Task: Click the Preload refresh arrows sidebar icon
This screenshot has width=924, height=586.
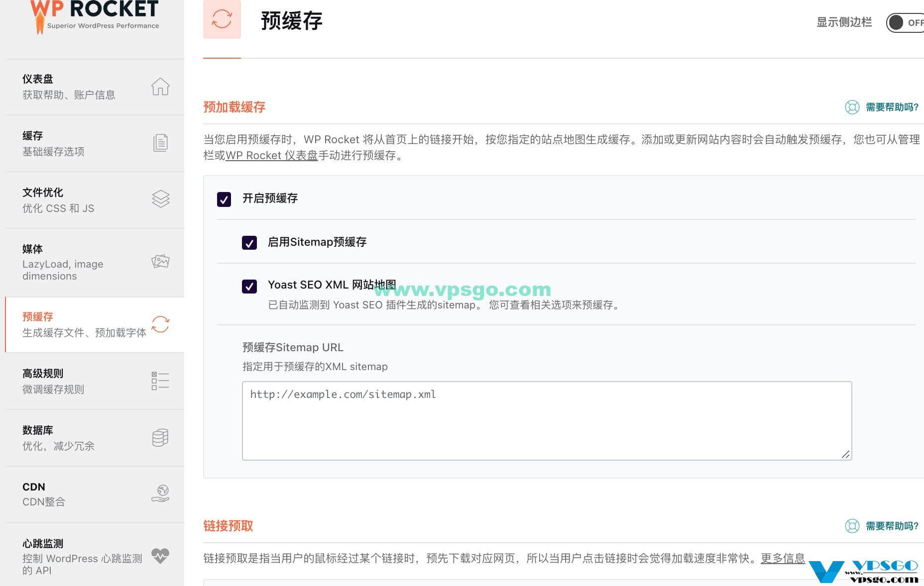Action: coord(160,324)
